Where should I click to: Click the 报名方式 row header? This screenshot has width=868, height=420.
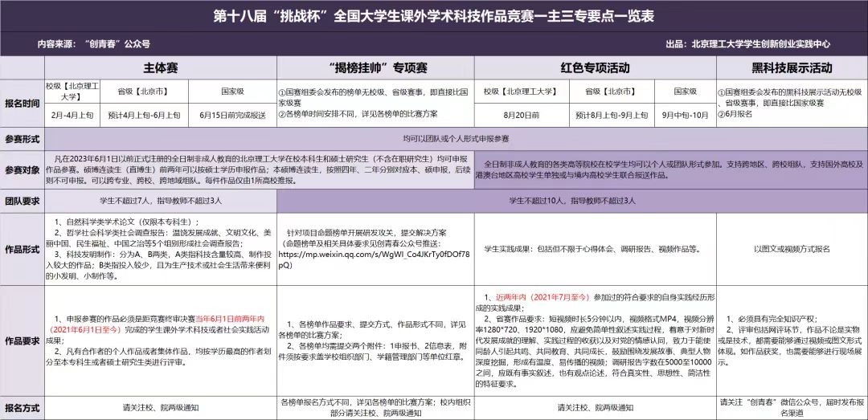[22, 406]
